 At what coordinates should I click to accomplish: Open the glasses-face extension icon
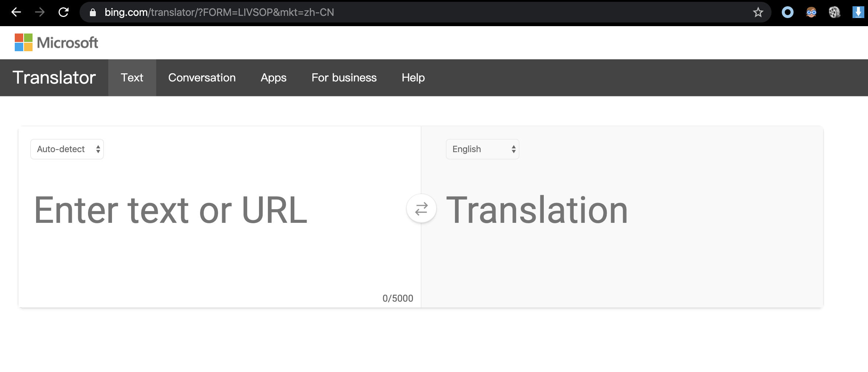pyautogui.click(x=811, y=13)
